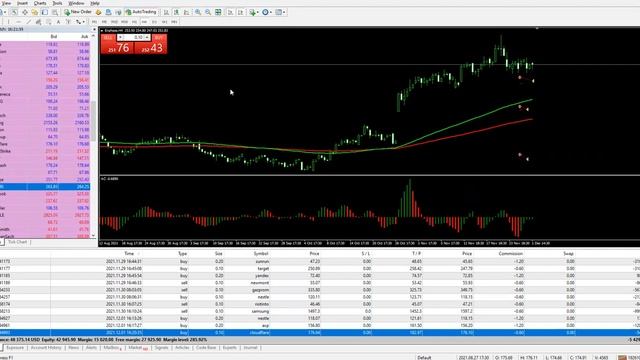Select the text label tool

click(x=68, y=22)
